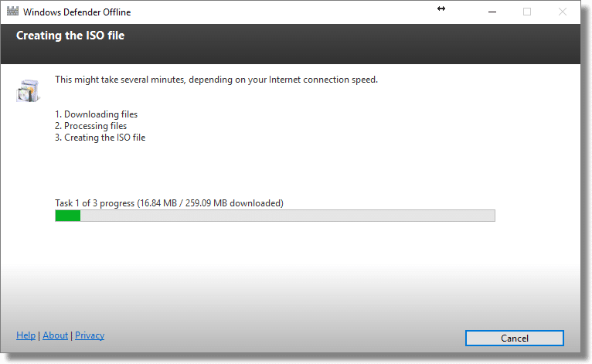Click the empty gray portion of progress bar

click(287, 216)
